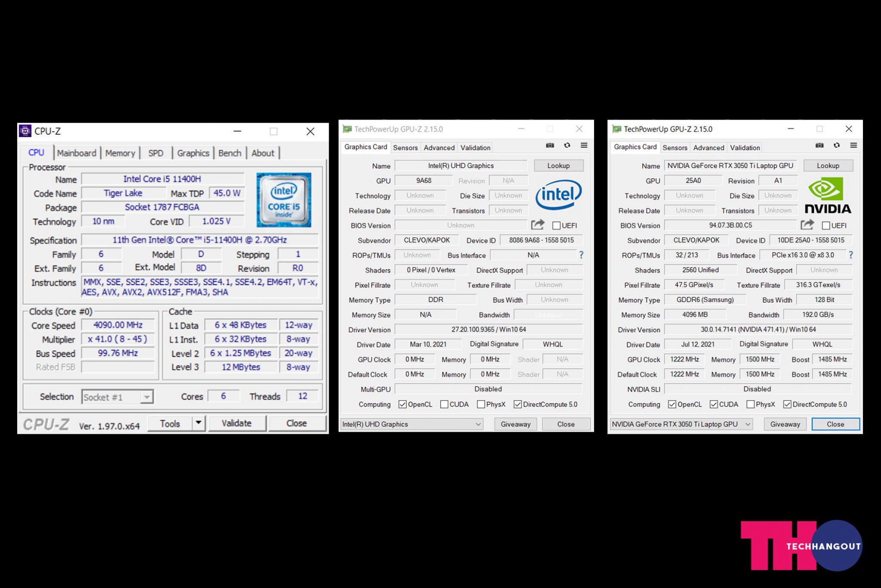
Task: Open the Advanced tab in Intel GPU-Z
Action: (439, 148)
